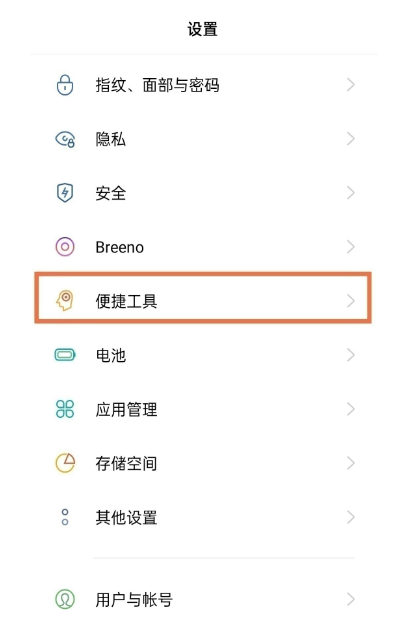Expand 电池 via its right chevron
Screen dimensions: 415x632
coord(351,355)
